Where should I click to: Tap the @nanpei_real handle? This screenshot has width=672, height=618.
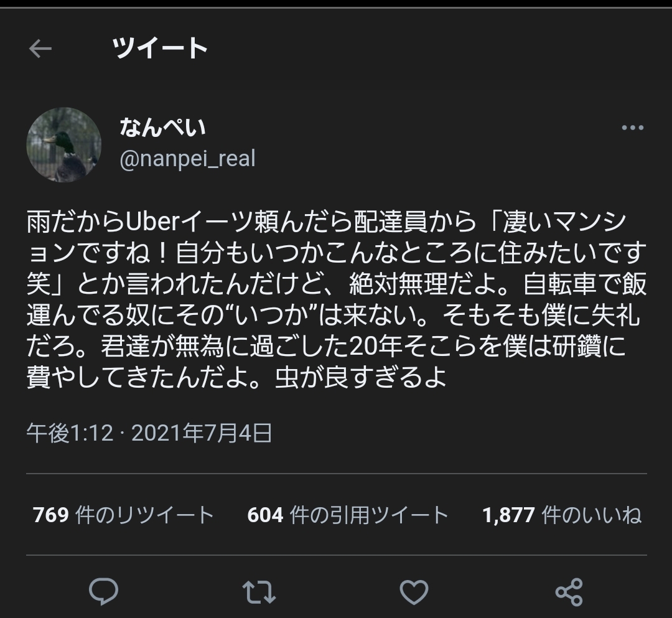pyautogui.click(x=187, y=159)
